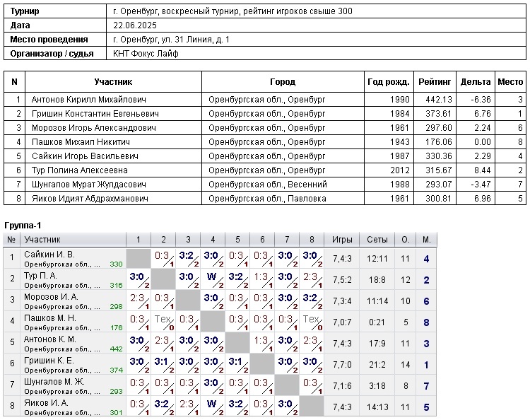Select the Год рожд. column header
Screen dimensions: 530x420
pos(389,82)
